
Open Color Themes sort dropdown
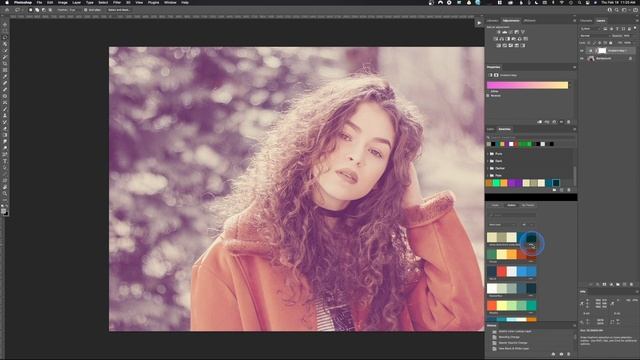(502, 224)
